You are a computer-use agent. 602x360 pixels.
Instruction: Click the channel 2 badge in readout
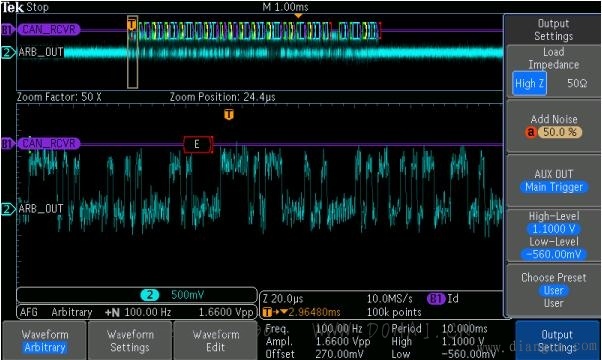click(x=150, y=295)
